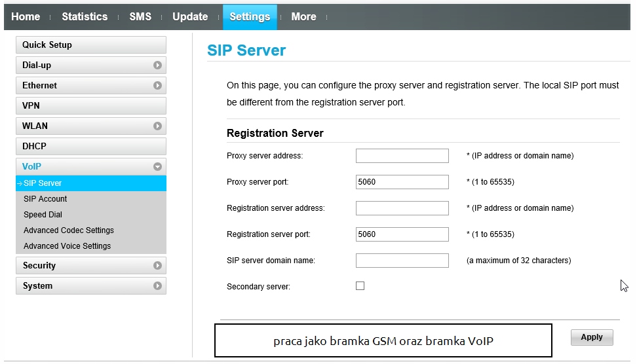
Task: Expand the Ethernet section arrow
Action: (x=157, y=86)
